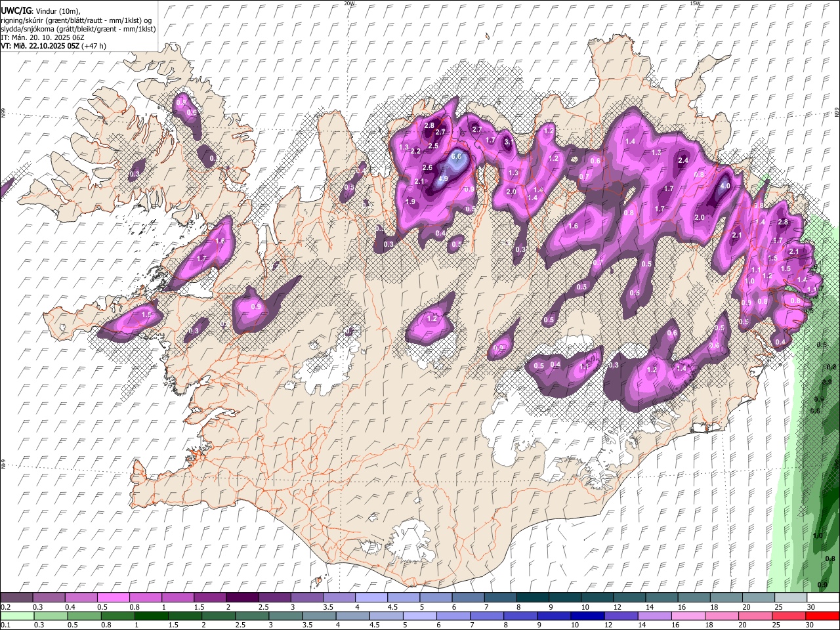The image size is (840, 630).
Task: Click the 1.9 snowfall value label
Action: [x=411, y=201]
